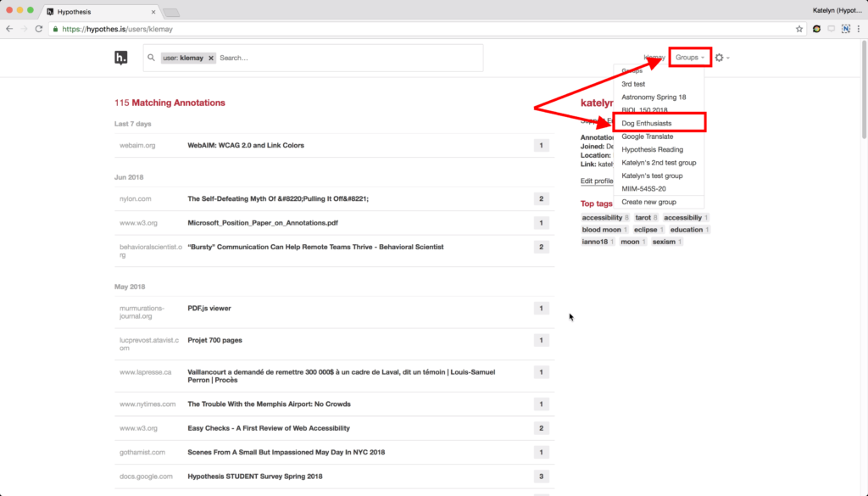Open the PDF.js viewer annotation
868x496 pixels.
pos(209,309)
